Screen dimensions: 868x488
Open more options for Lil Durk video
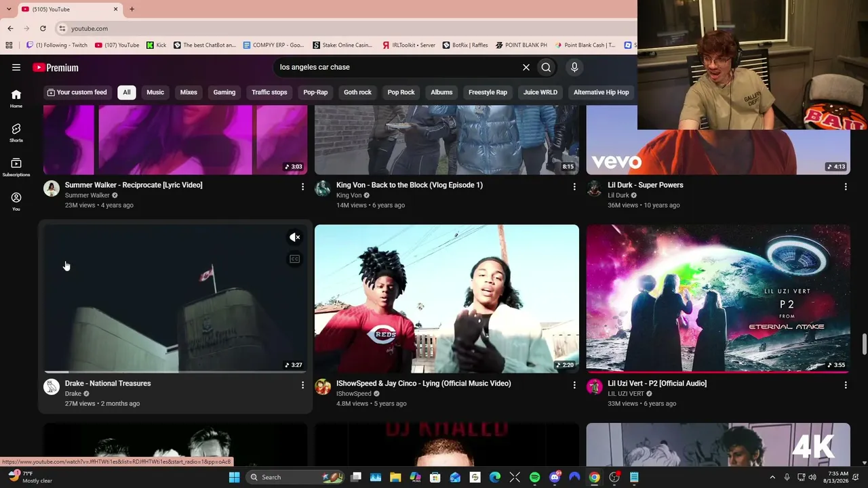(846, 186)
